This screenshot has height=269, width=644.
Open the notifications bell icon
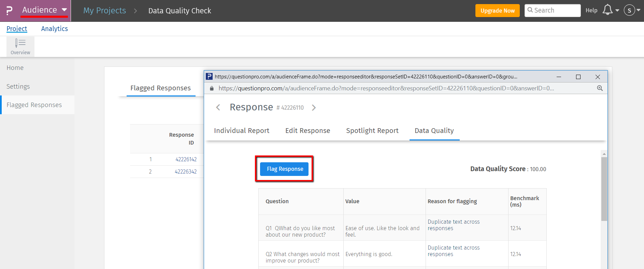click(607, 10)
